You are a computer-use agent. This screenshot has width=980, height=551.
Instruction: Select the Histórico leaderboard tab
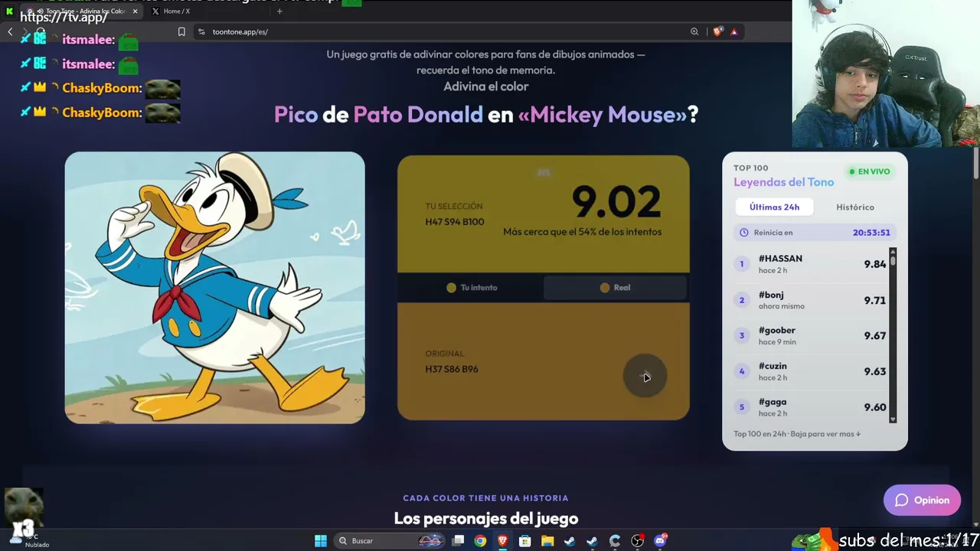(855, 207)
